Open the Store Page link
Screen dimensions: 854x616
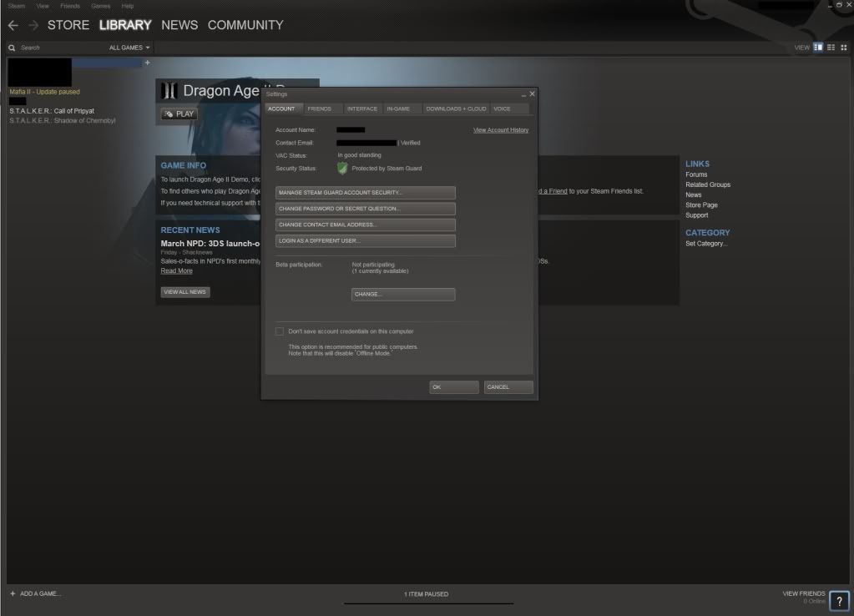[701, 205]
